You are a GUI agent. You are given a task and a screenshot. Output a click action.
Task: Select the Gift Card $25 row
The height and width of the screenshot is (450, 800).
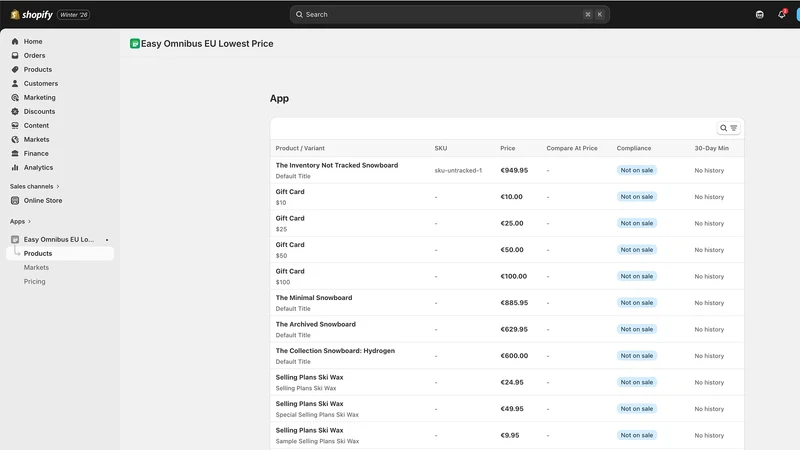coord(507,223)
